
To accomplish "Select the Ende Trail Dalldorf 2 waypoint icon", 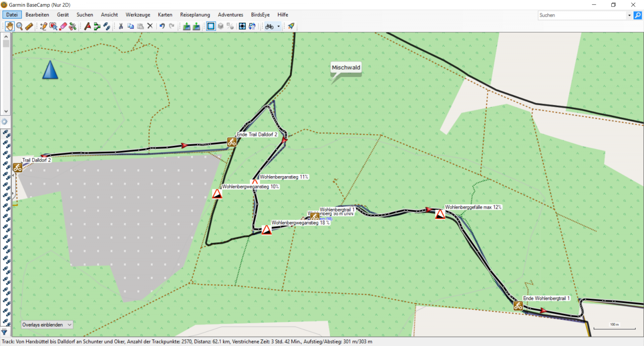I will pos(232,142).
